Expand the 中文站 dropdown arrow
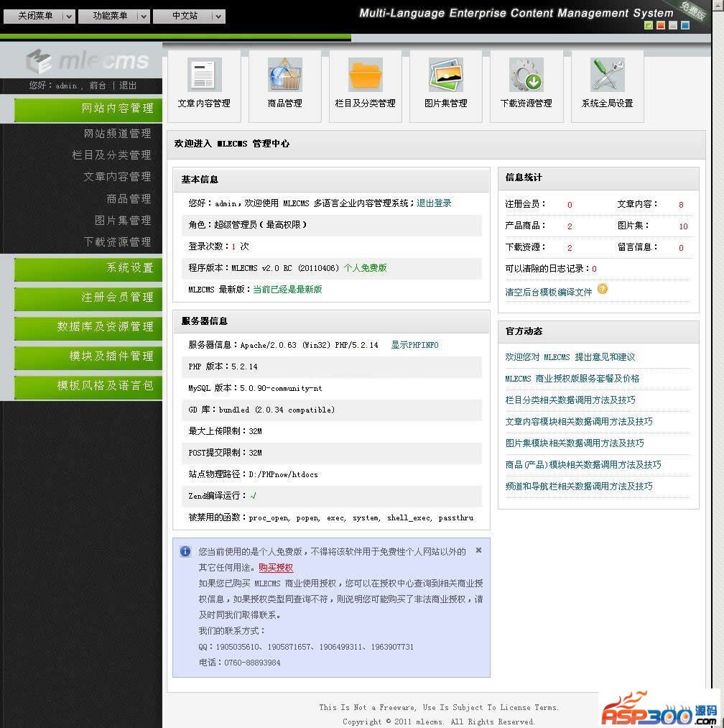 [218, 17]
